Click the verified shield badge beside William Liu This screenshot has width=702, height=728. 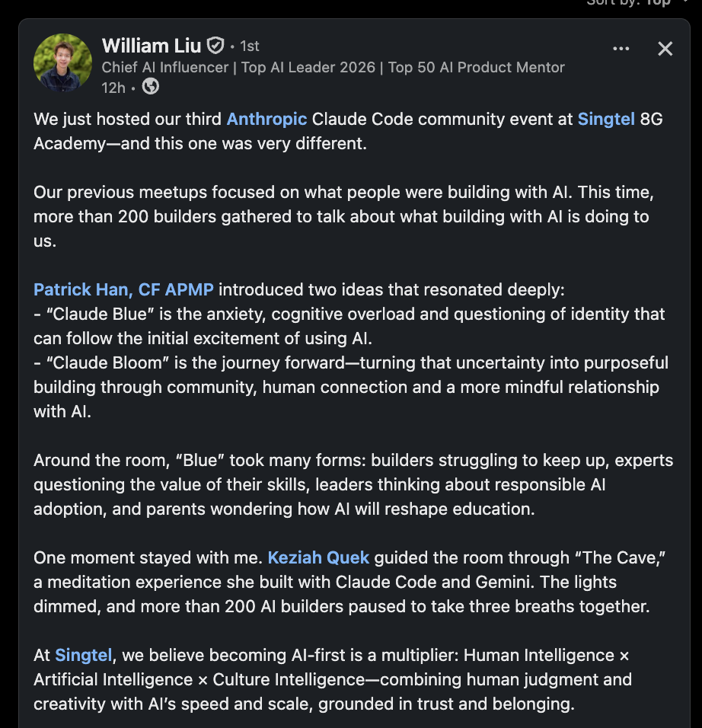click(215, 46)
